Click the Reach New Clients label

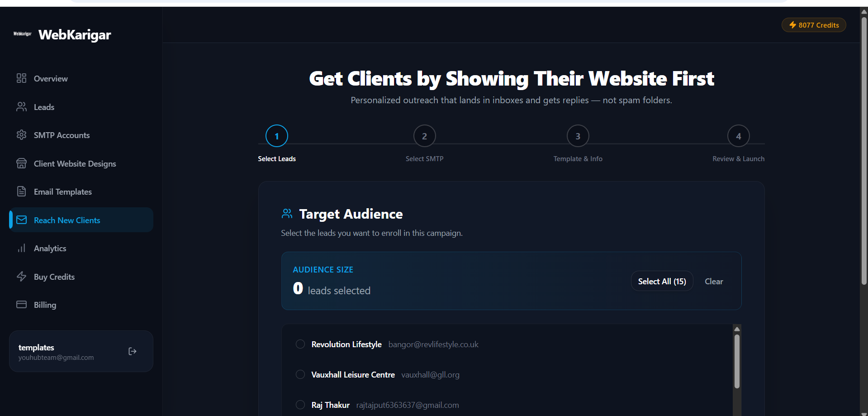(x=67, y=220)
